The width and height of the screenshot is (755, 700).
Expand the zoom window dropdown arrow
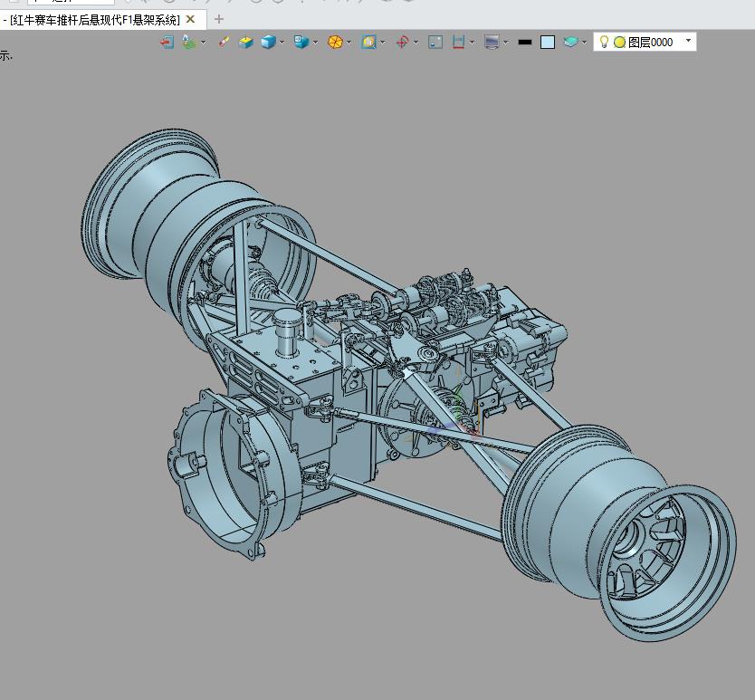[x=383, y=43]
